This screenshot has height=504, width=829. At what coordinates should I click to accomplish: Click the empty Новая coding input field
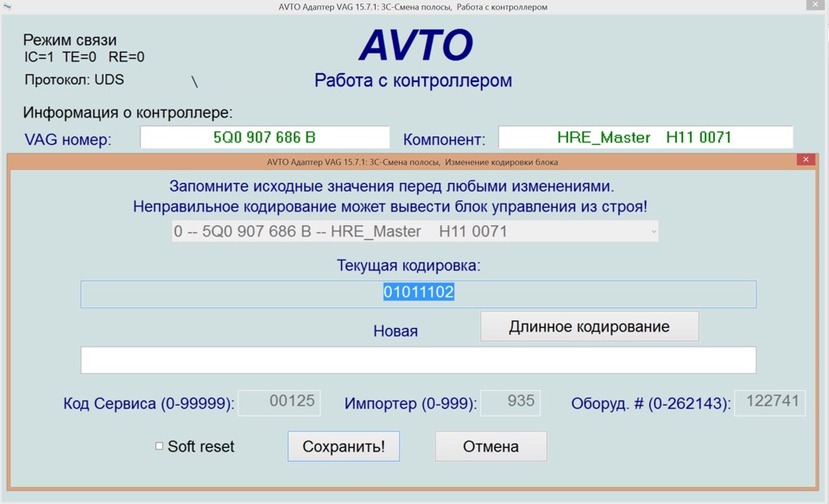pos(418,360)
